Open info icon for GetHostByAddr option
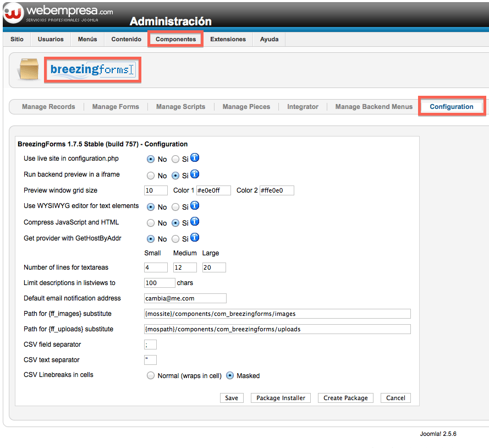This screenshot has height=448, width=489. (x=195, y=237)
